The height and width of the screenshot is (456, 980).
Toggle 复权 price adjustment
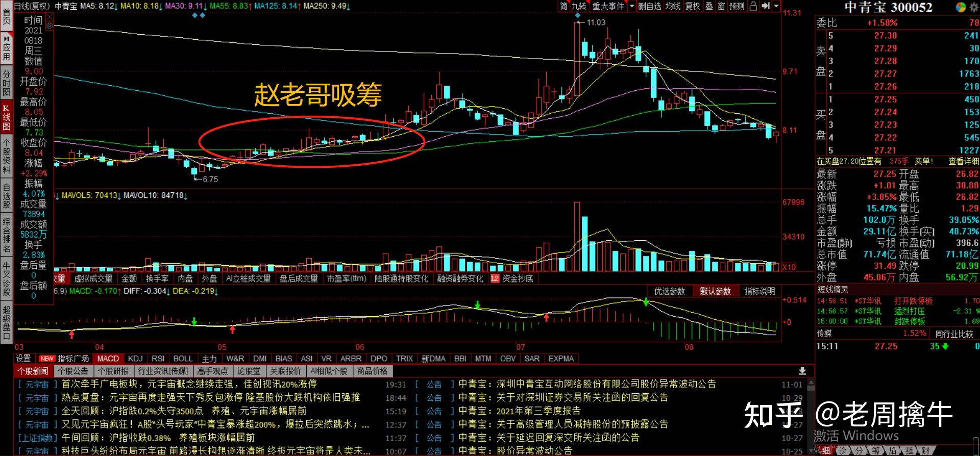tap(693, 6)
